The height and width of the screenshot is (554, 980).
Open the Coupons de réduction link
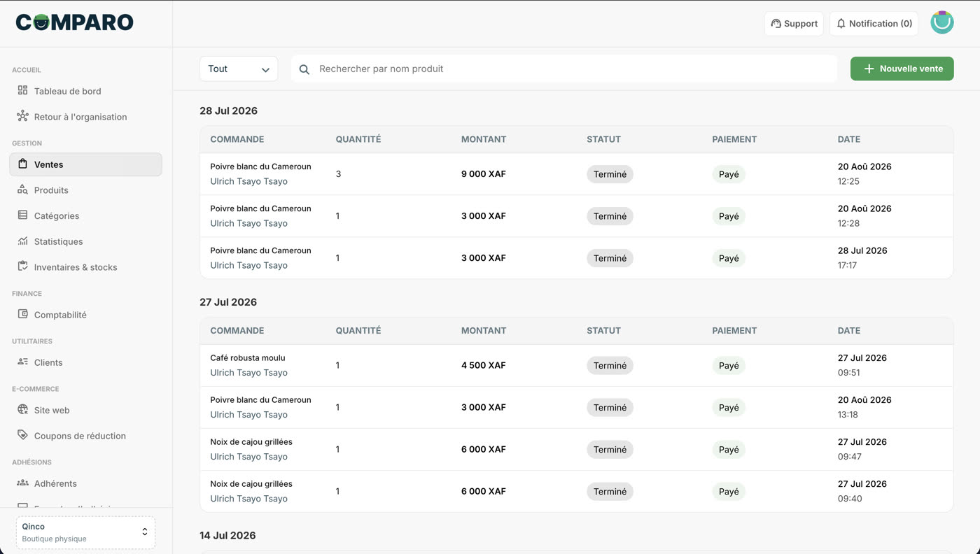click(x=80, y=436)
